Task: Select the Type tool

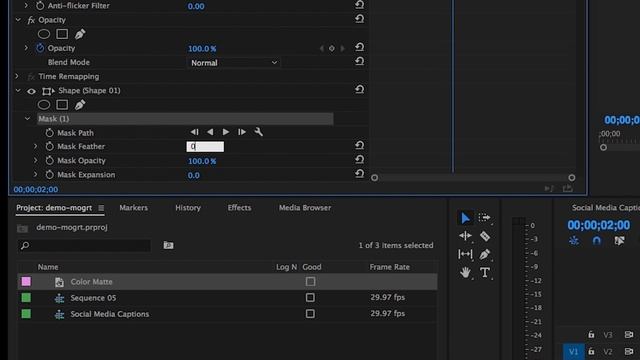Action: click(484, 272)
